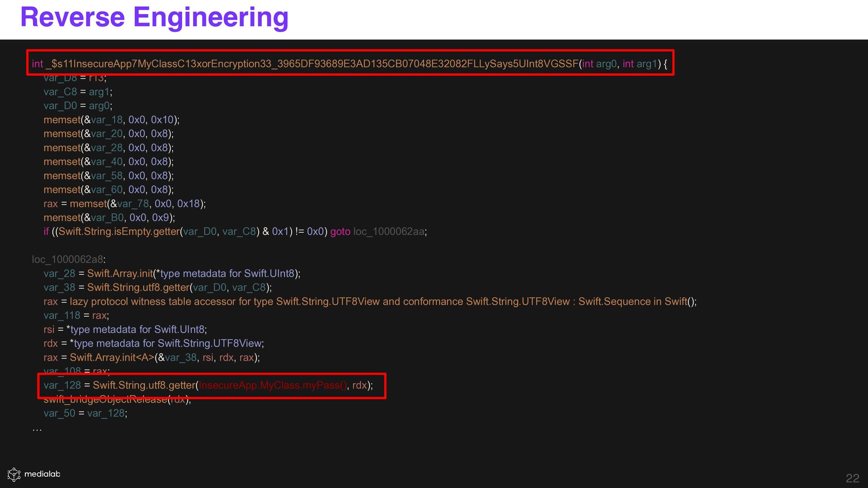Image resolution: width=868 pixels, height=488 pixels.
Task: Click the lazy protocol witness table line
Action: click(x=370, y=301)
